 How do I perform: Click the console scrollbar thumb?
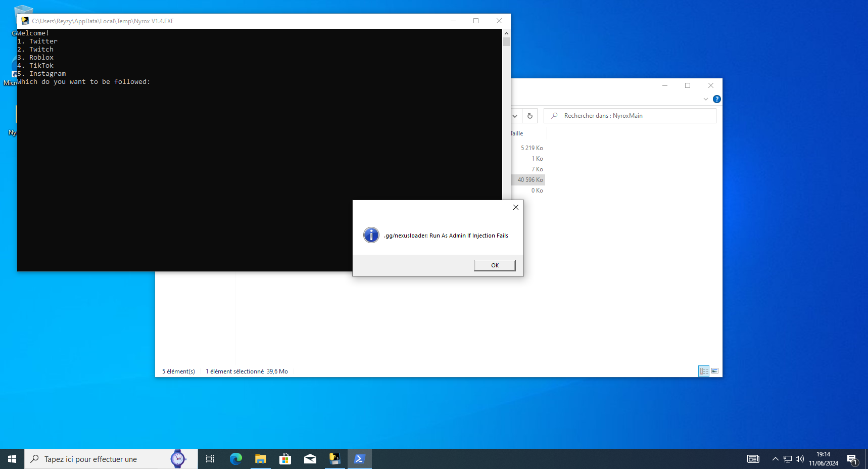tap(506, 42)
